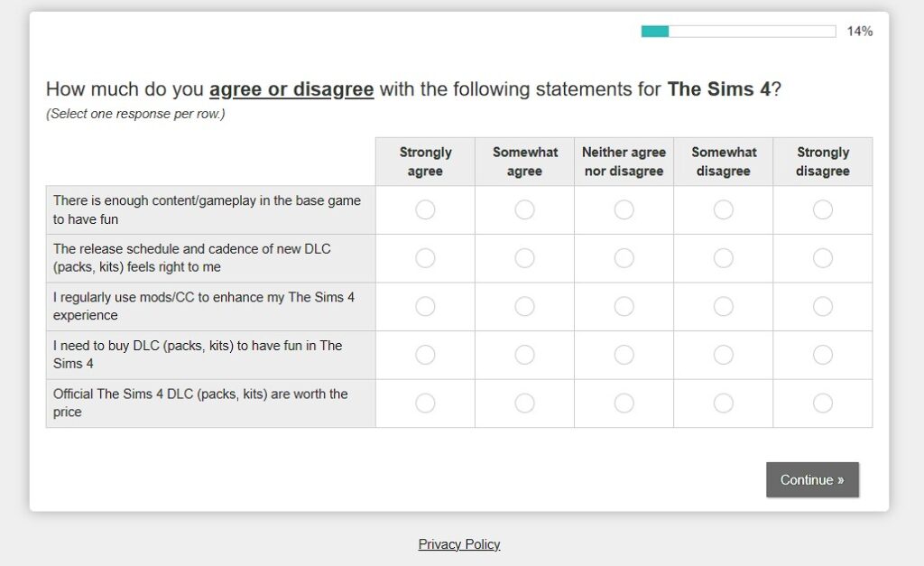924x566 pixels.
Task: Choose Strongly disagree for using mods/CC
Action: pyautogui.click(x=823, y=307)
